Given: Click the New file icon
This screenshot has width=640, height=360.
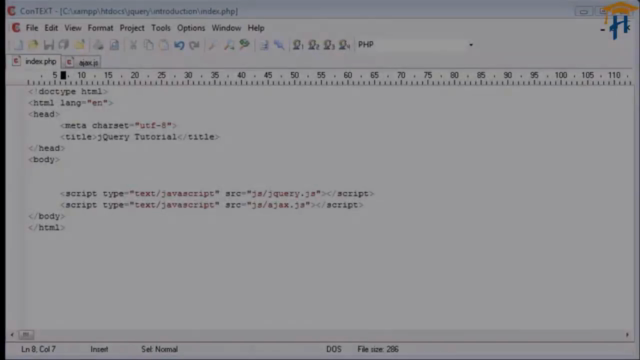Looking at the screenshot, I should 18,45.
